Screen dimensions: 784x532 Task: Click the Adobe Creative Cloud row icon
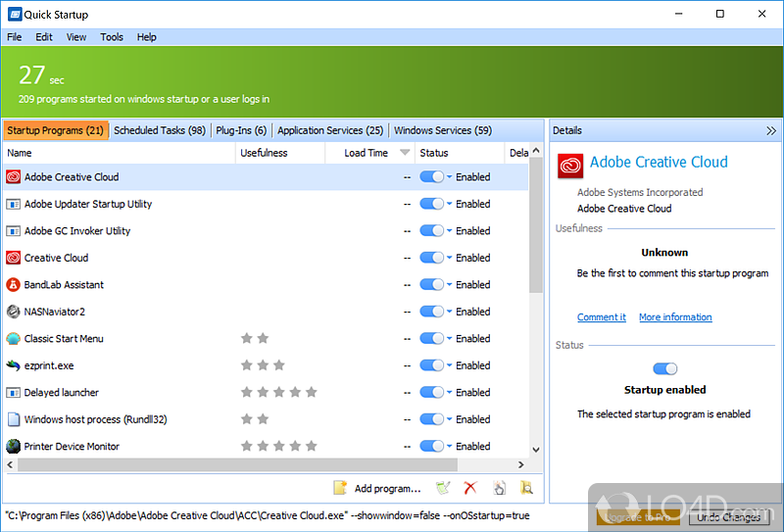pyautogui.click(x=14, y=177)
